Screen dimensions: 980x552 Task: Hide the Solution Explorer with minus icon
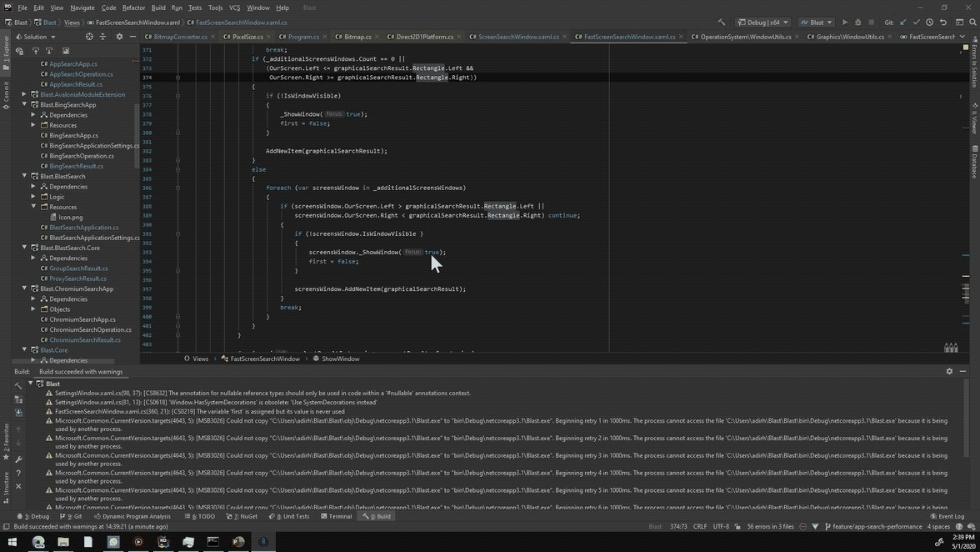click(132, 37)
